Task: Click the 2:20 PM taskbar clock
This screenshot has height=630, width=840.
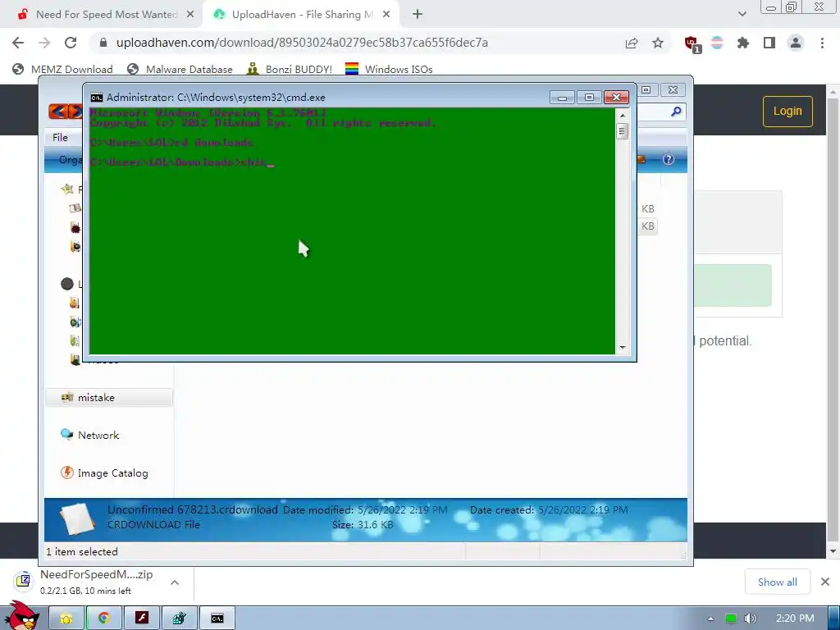Action: click(x=794, y=619)
